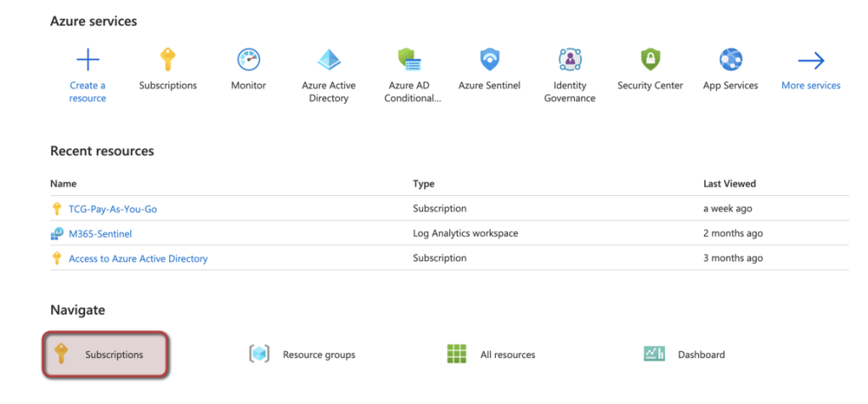Click the Name column header
This screenshot has height=404, width=868.
(64, 183)
